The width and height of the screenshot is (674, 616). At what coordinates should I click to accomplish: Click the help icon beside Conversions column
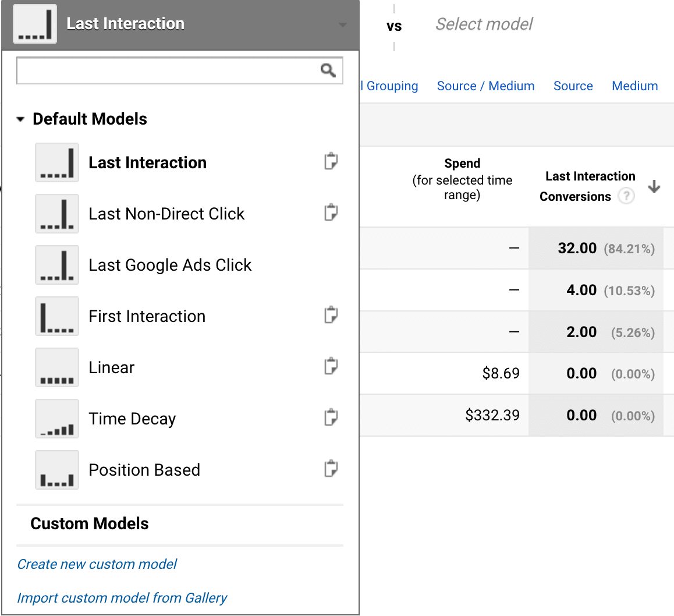tap(626, 196)
